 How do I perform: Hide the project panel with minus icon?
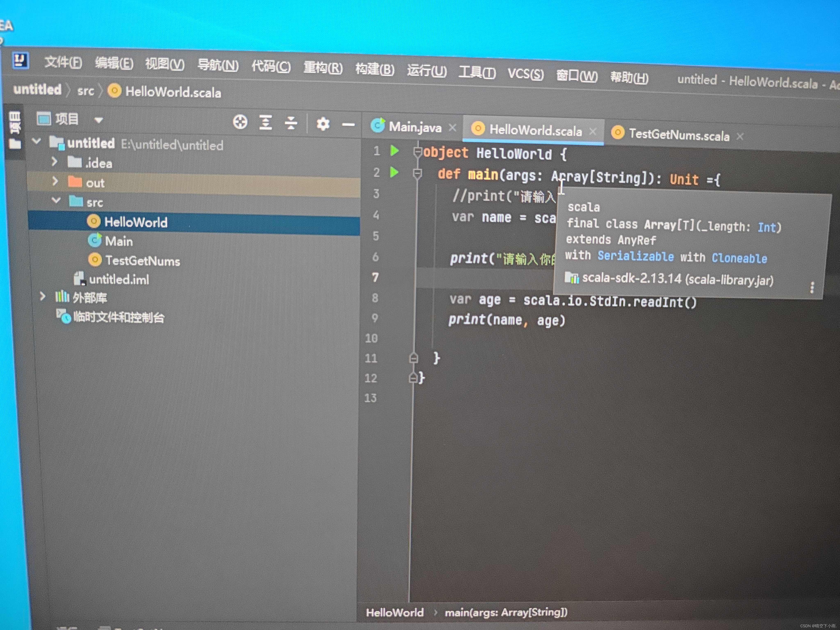coord(348,124)
